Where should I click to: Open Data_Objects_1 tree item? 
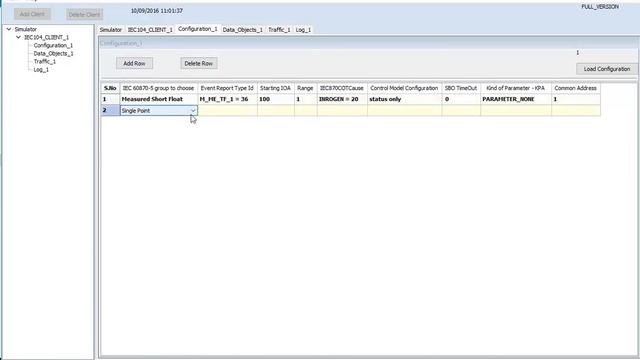click(x=53, y=53)
